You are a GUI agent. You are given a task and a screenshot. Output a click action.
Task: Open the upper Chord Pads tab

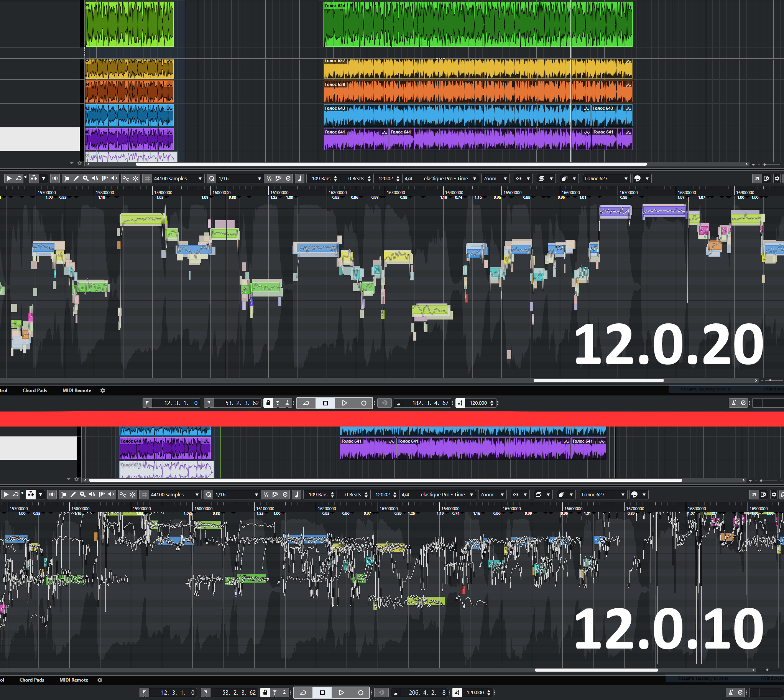35,390
